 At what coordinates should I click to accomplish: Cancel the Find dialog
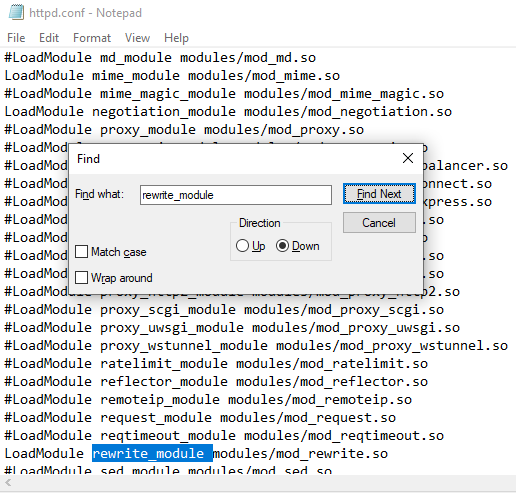[x=379, y=223]
